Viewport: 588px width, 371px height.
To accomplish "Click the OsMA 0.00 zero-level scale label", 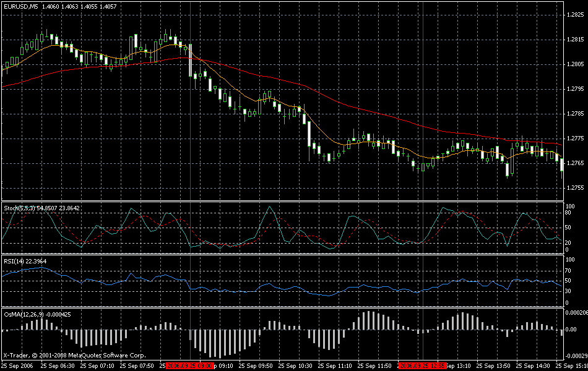I will 572,330.
